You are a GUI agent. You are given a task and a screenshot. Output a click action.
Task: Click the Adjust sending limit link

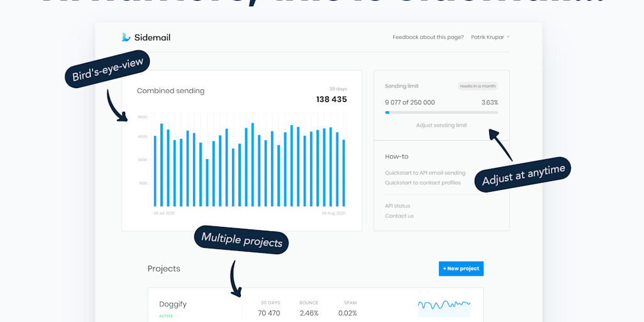(x=441, y=125)
